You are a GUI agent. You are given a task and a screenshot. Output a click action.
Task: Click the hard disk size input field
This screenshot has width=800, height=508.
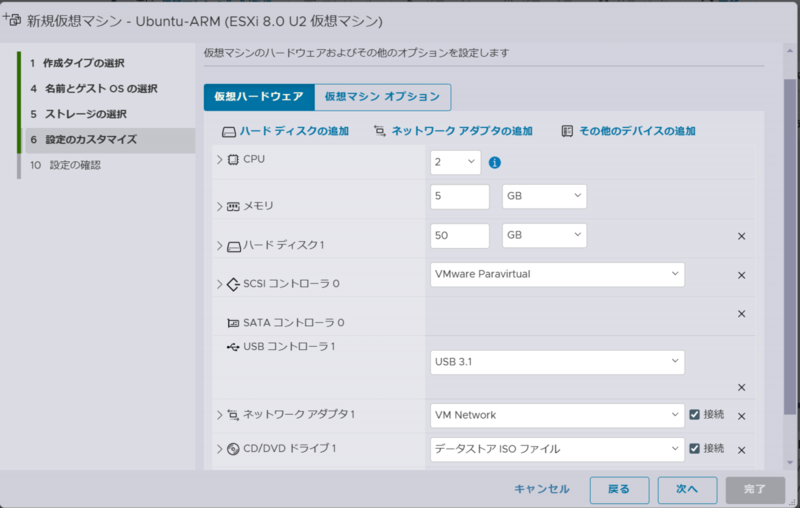(460, 236)
